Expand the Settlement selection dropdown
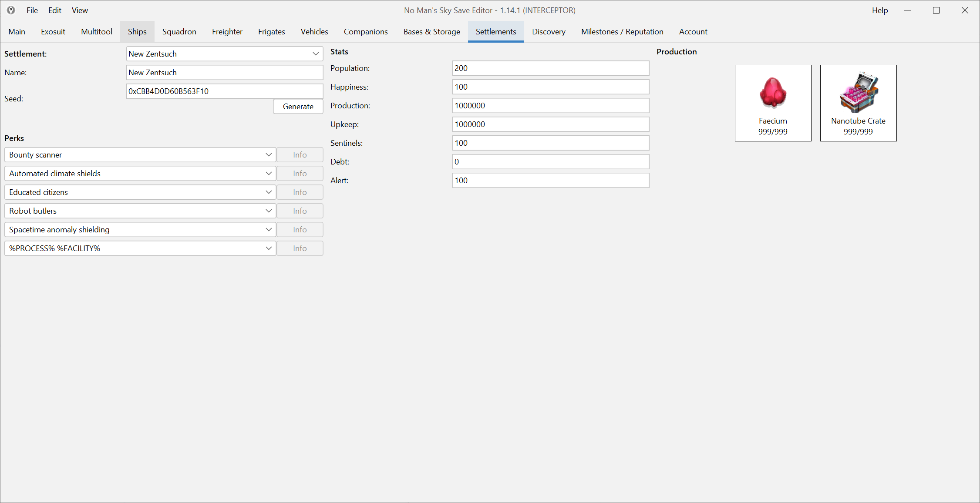The height and width of the screenshot is (503, 980). [315, 54]
